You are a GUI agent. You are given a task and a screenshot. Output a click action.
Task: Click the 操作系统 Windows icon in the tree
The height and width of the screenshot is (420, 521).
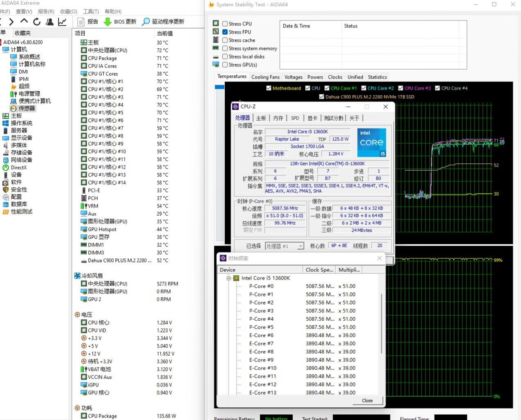pyautogui.click(x=6, y=123)
